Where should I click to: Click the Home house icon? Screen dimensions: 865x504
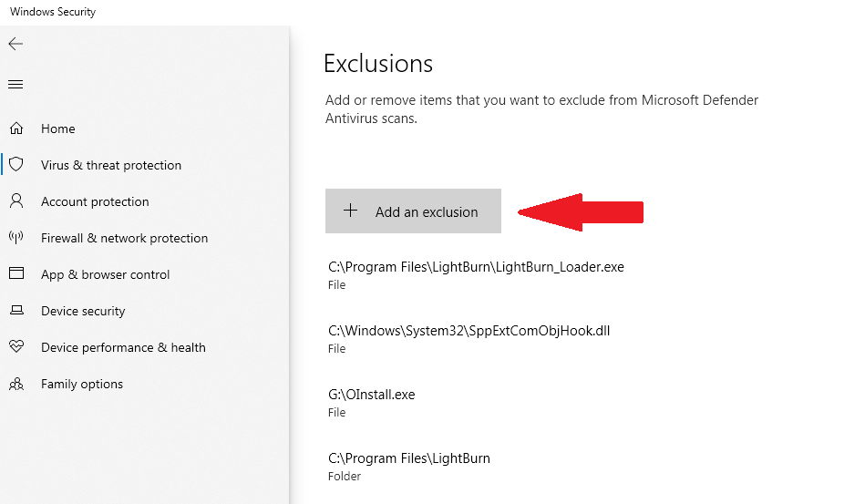pyautogui.click(x=16, y=129)
